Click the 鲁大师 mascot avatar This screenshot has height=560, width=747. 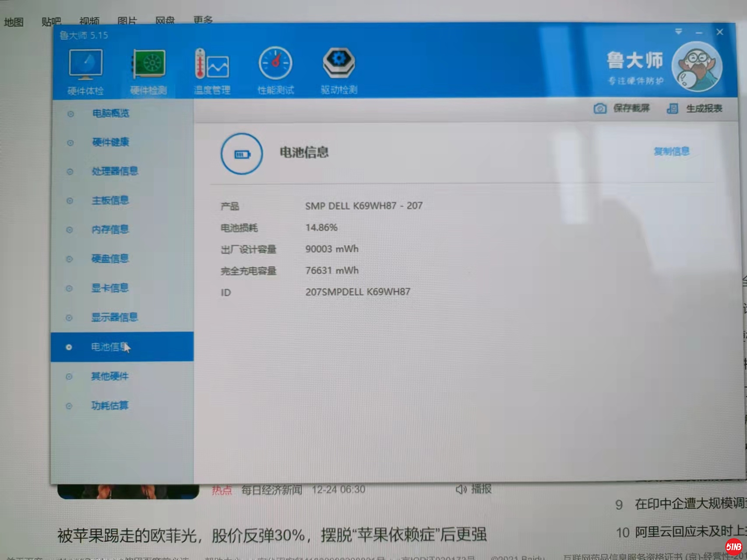coord(697,66)
